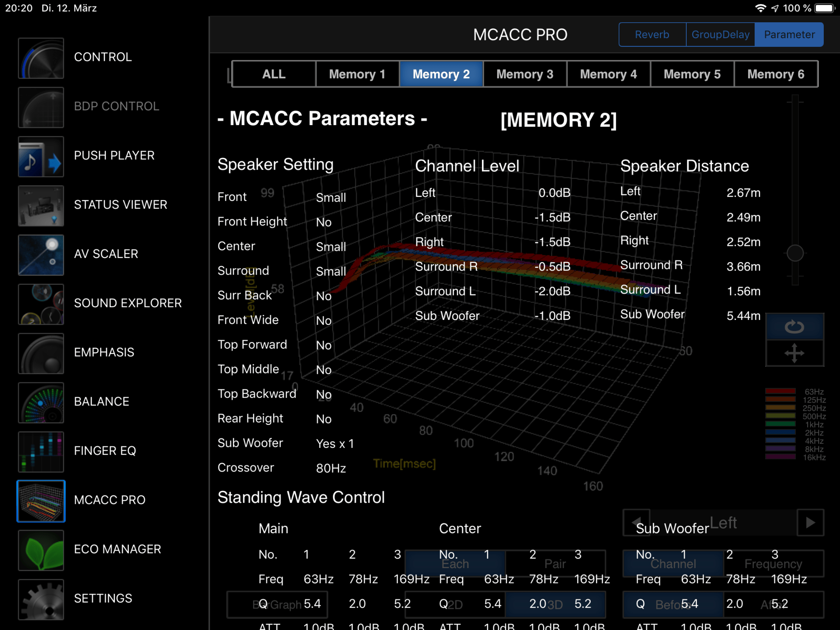Image resolution: width=840 pixels, height=630 pixels.
Task: Open ECO MANAGER leaf icon
Action: point(41,550)
